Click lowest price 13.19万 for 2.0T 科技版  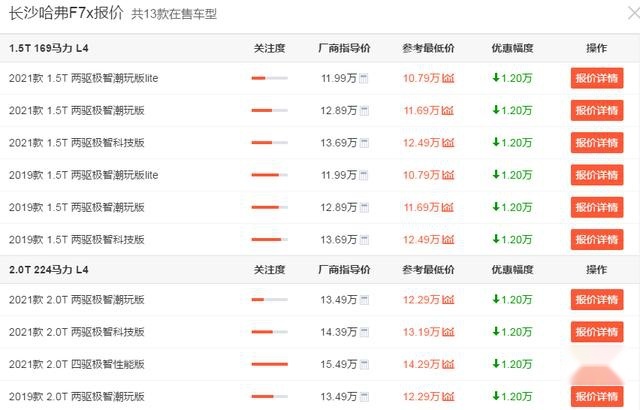421,332
